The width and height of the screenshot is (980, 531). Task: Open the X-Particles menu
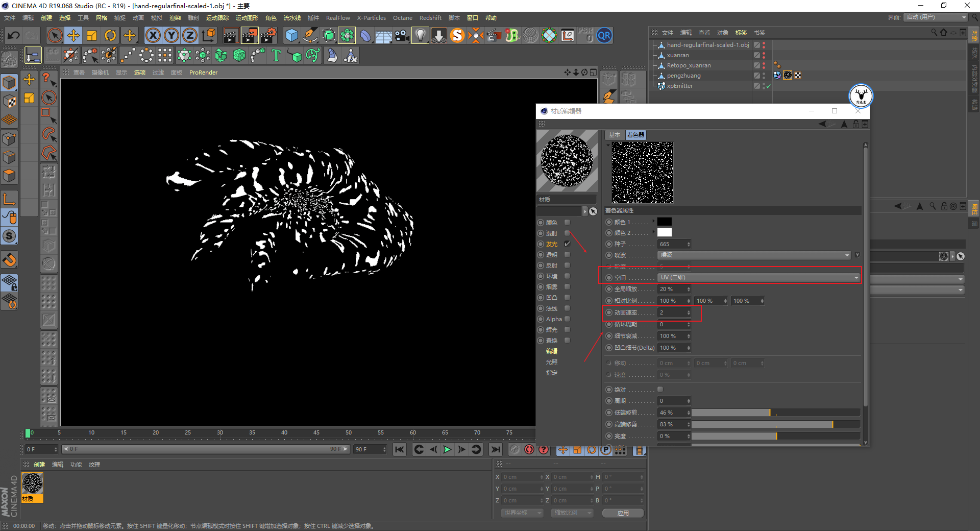point(371,18)
